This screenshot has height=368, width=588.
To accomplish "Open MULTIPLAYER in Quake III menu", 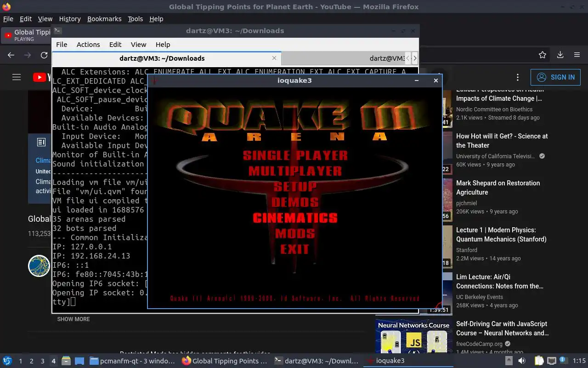I will tap(295, 171).
